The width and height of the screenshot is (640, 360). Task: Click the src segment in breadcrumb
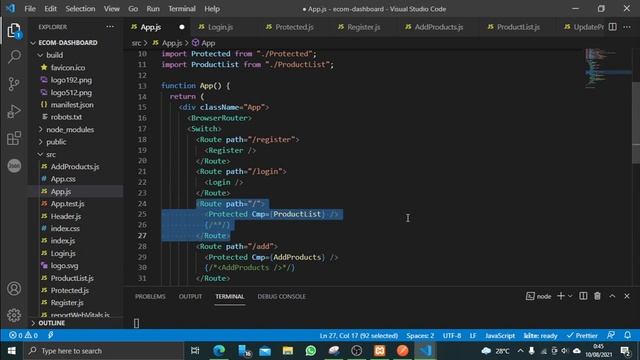coord(136,42)
